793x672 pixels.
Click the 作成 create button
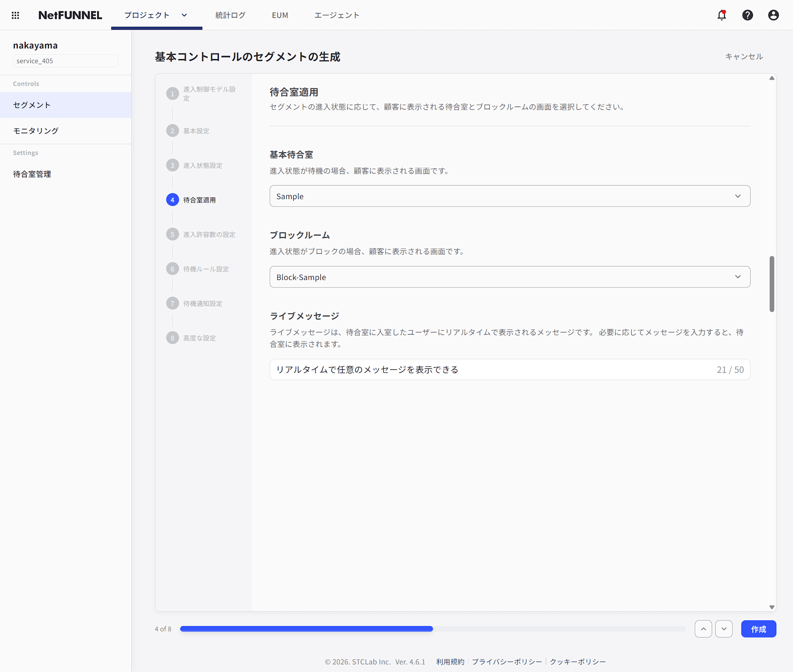[x=758, y=629]
